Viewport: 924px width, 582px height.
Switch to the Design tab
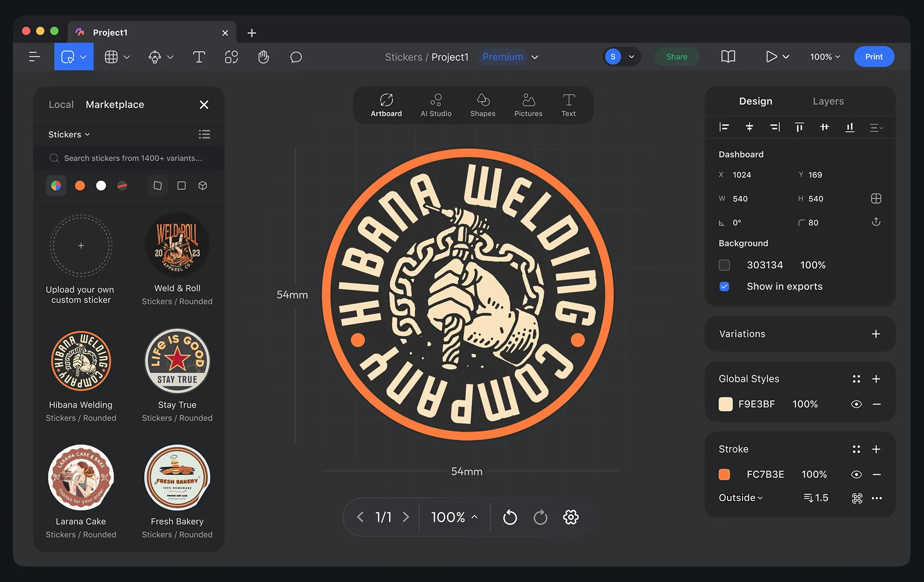(756, 101)
